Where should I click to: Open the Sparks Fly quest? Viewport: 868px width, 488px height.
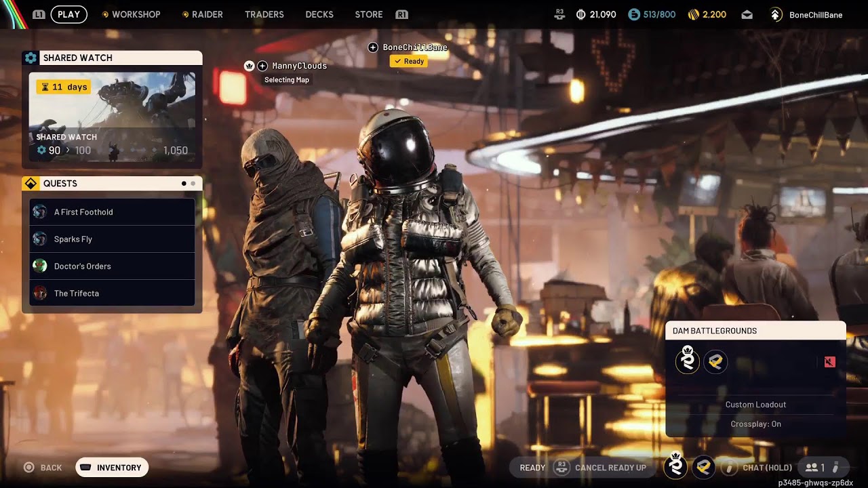(x=113, y=239)
